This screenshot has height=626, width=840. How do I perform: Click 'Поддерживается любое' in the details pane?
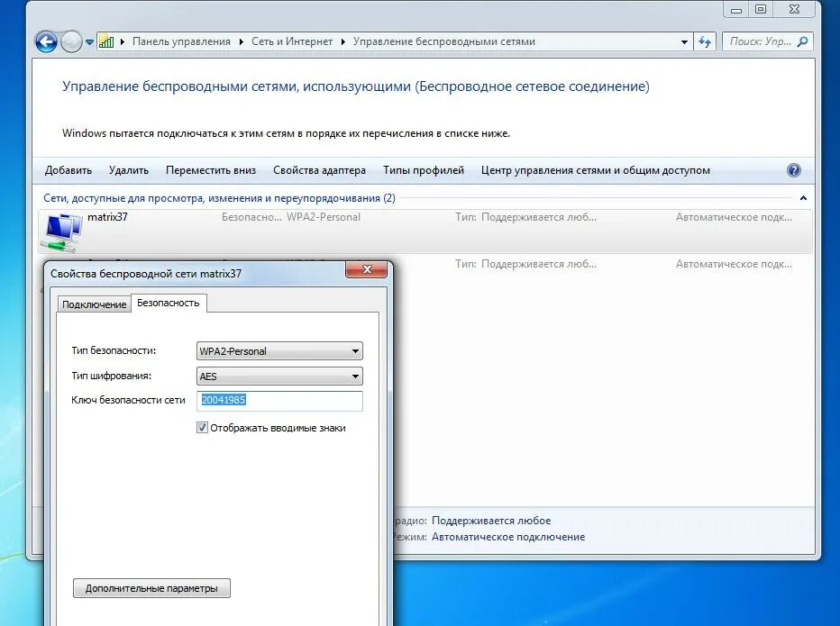coord(491,521)
